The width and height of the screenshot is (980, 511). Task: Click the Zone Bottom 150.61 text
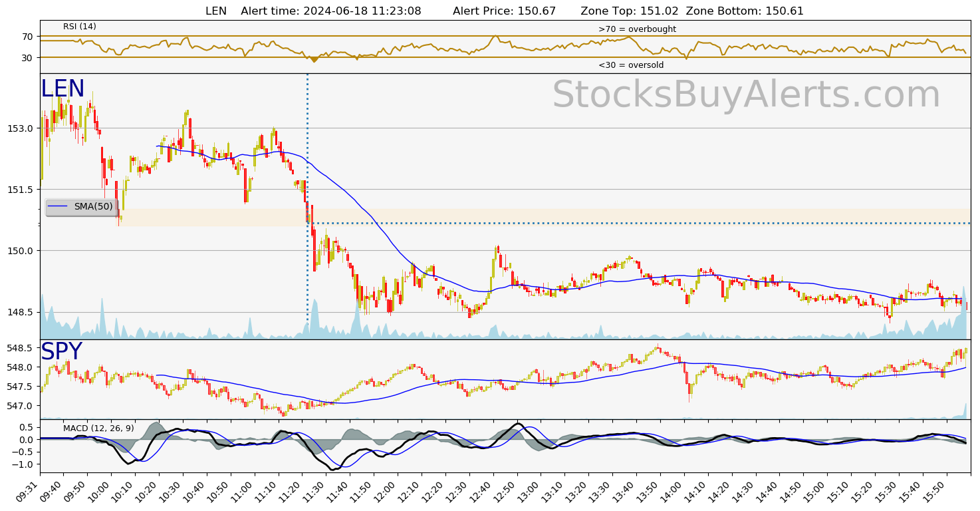(x=745, y=11)
